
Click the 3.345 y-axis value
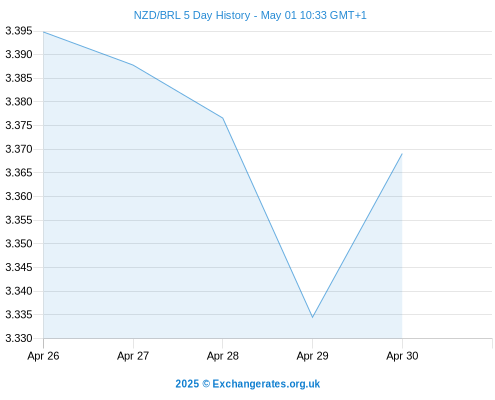(x=19, y=267)
